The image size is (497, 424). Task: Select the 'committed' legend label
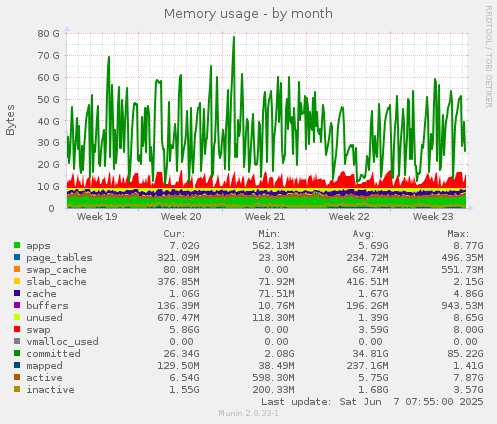53,354
